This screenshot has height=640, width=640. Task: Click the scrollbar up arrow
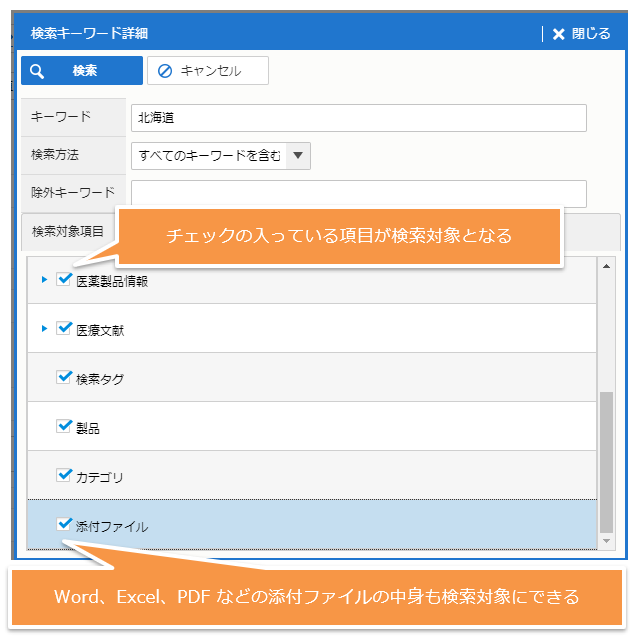pos(607,266)
